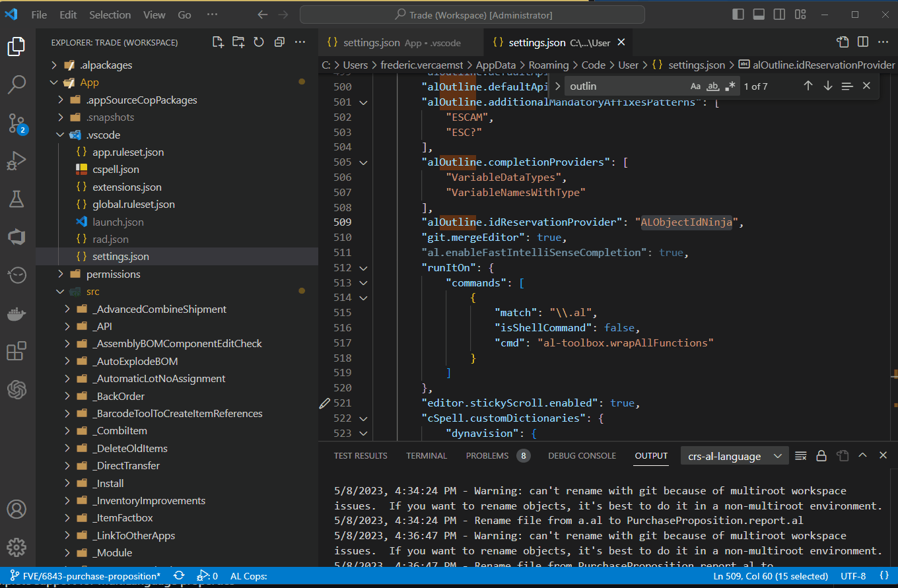898x588 pixels.
Task: Open the Selection menu
Action: tap(110, 15)
